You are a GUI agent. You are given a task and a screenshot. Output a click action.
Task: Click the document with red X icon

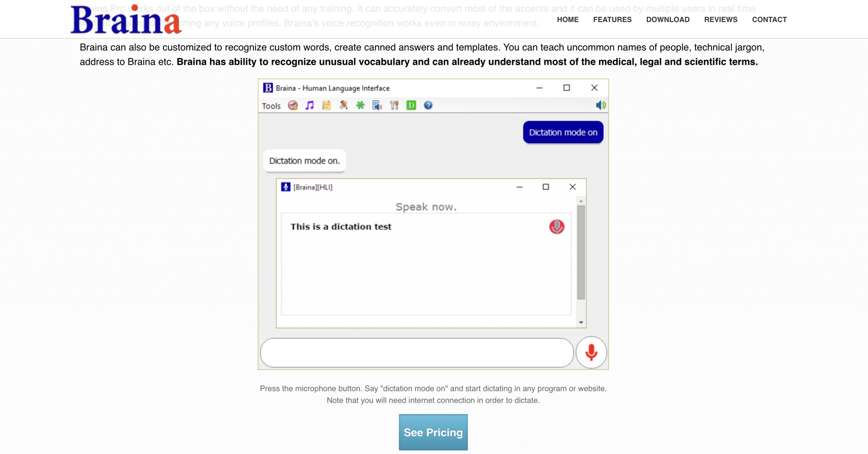pyautogui.click(x=377, y=105)
